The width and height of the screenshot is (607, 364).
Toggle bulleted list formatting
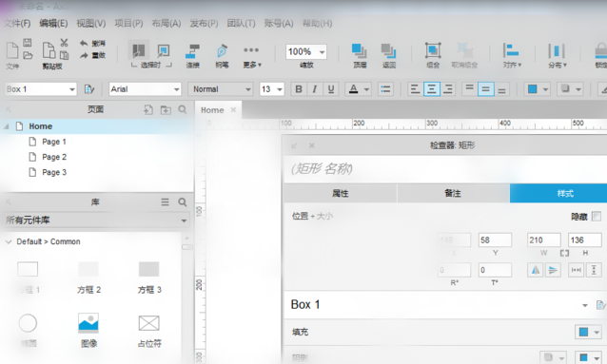[385, 89]
